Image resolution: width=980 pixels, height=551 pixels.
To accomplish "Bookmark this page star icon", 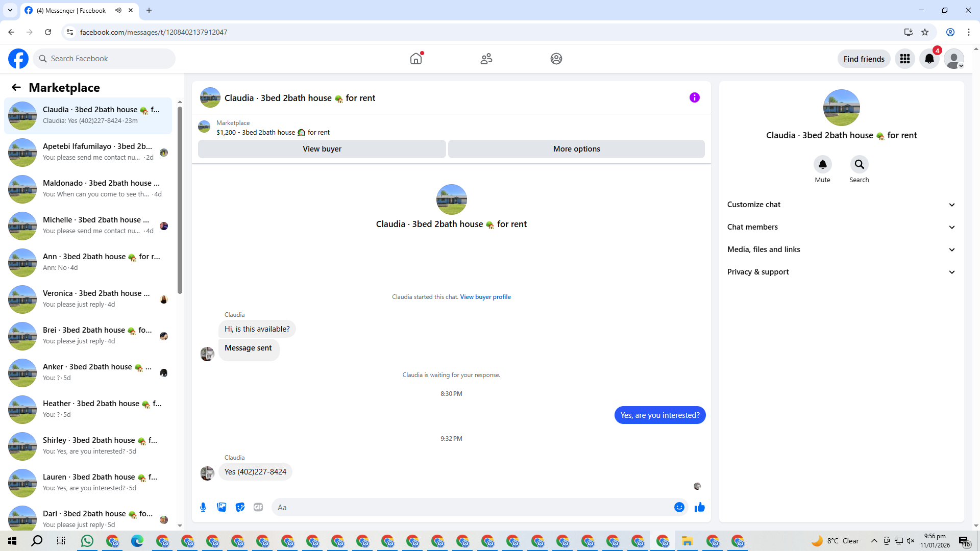I will [x=925, y=32].
